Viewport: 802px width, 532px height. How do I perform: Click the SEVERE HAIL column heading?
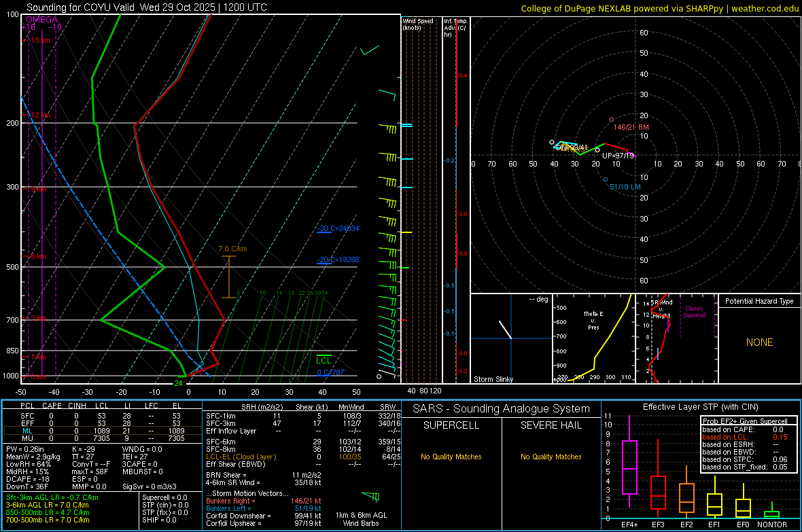tap(551, 425)
